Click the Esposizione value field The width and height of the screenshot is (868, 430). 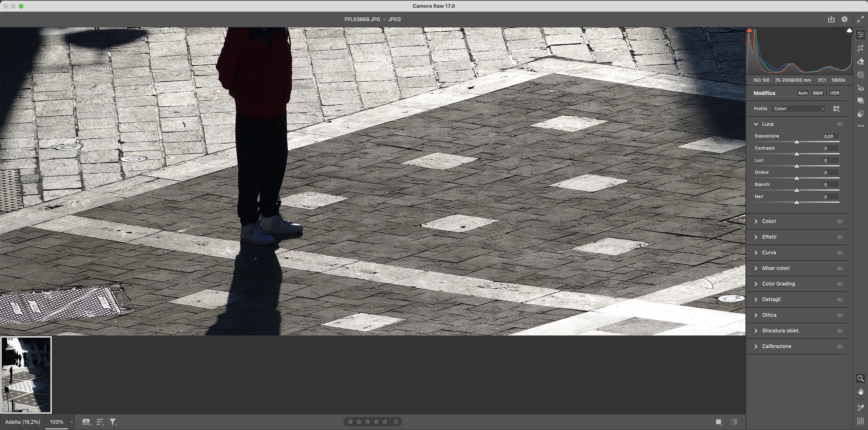point(831,136)
